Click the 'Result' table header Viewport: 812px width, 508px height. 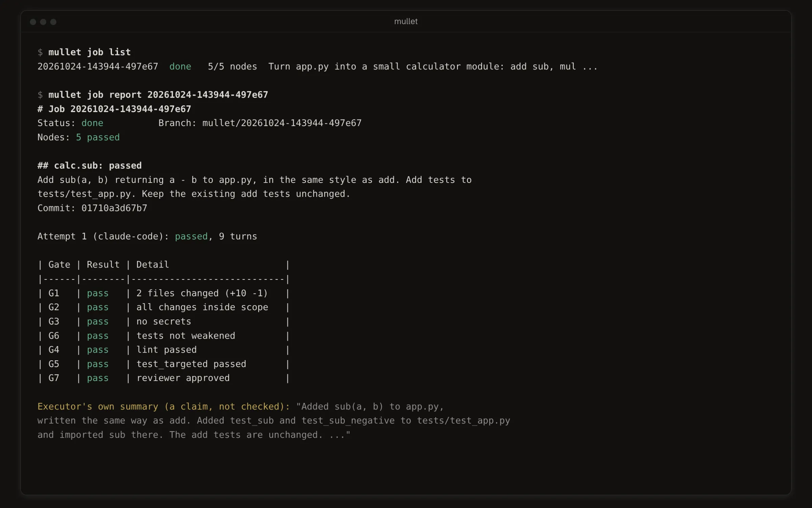pos(103,264)
